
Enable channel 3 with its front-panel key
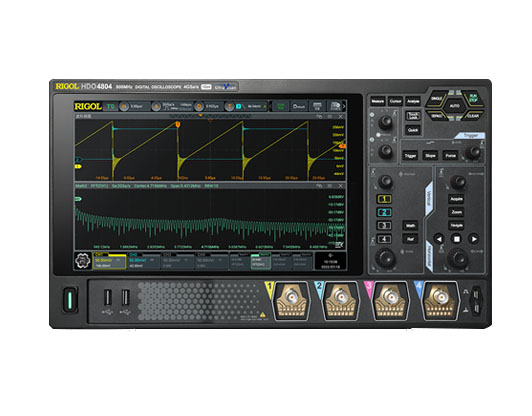tap(384, 226)
